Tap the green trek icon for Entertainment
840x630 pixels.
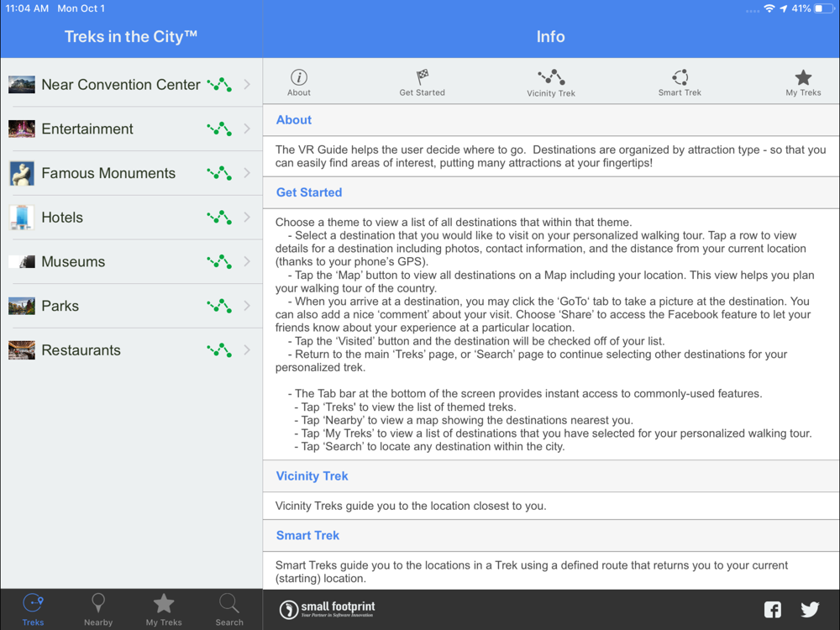point(219,129)
